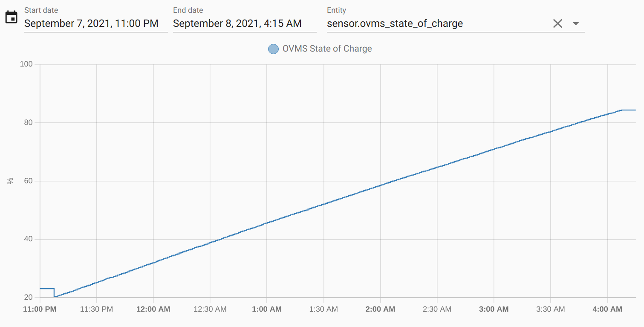Click the % y-axis unit label
This screenshot has width=644, height=327.
click(11, 181)
